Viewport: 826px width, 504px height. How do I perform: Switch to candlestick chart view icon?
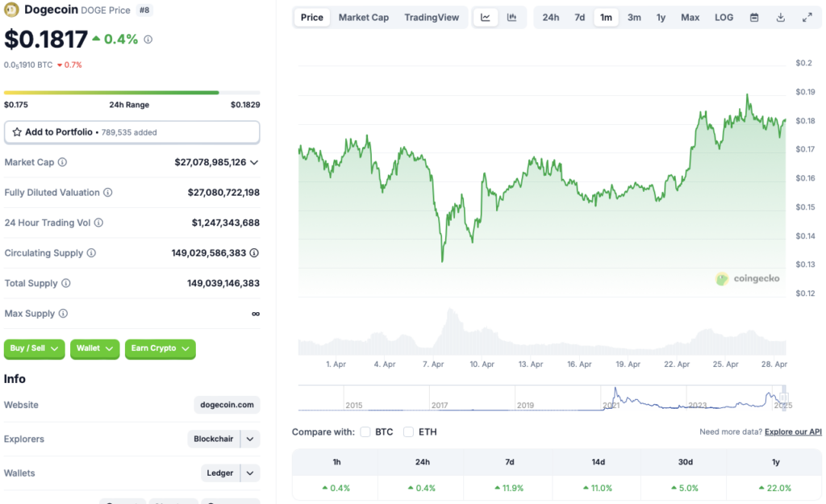coord(511,18)
